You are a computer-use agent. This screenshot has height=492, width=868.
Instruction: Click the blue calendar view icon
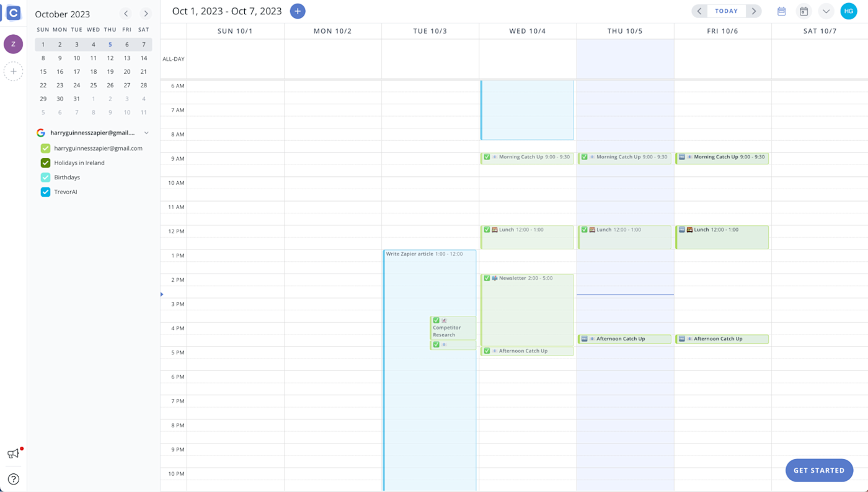tap(781, 11)
